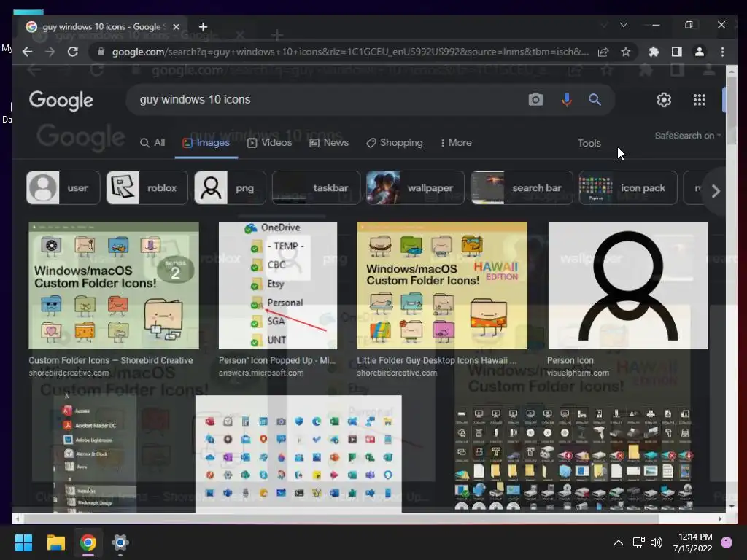Open the gray system icons grid thumbnail
The image size is (747, 560).
pos(573,458)
